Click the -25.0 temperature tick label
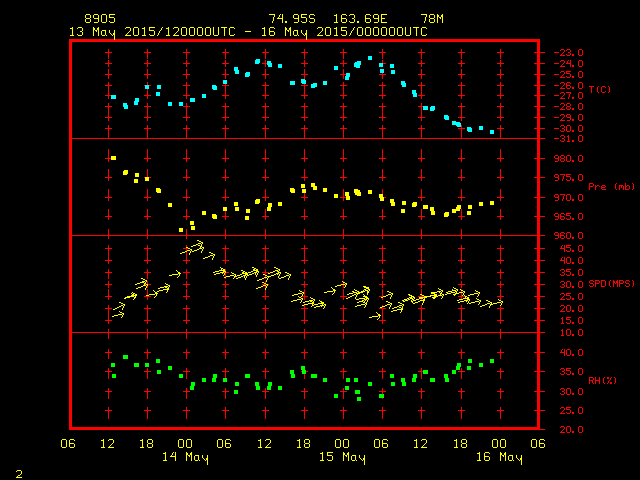 tap(568, 75)
